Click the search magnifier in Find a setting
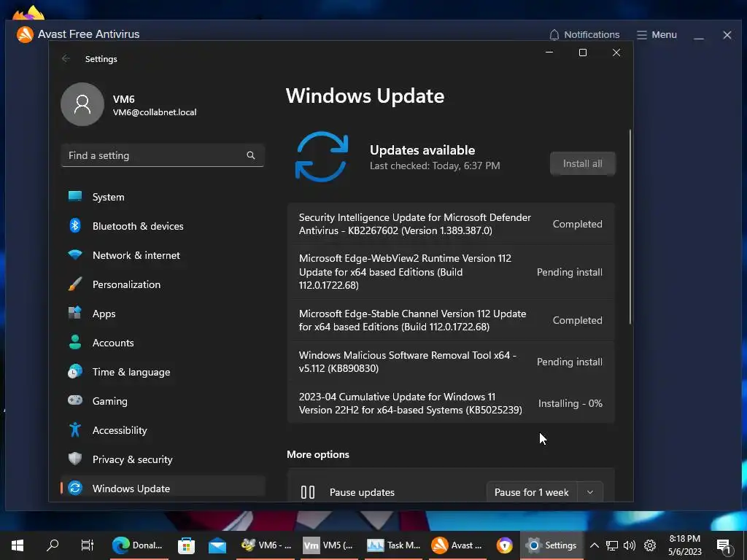 tap(251, 155)
